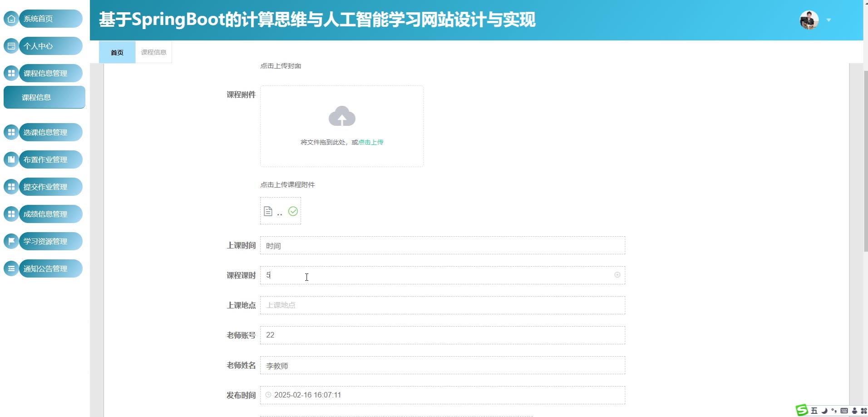868x417 pixels.
Task: Click the 老师账号 field label
Action: [241, 335]
